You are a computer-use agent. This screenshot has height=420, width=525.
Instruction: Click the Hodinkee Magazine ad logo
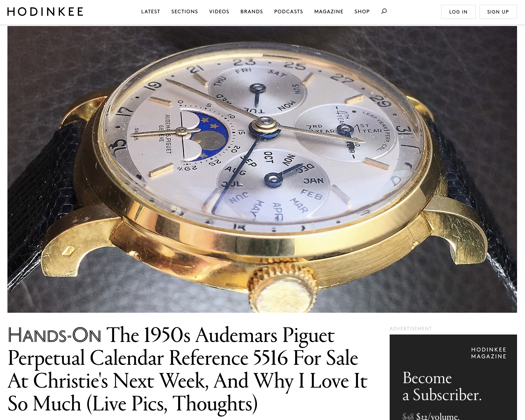(489, 353)
